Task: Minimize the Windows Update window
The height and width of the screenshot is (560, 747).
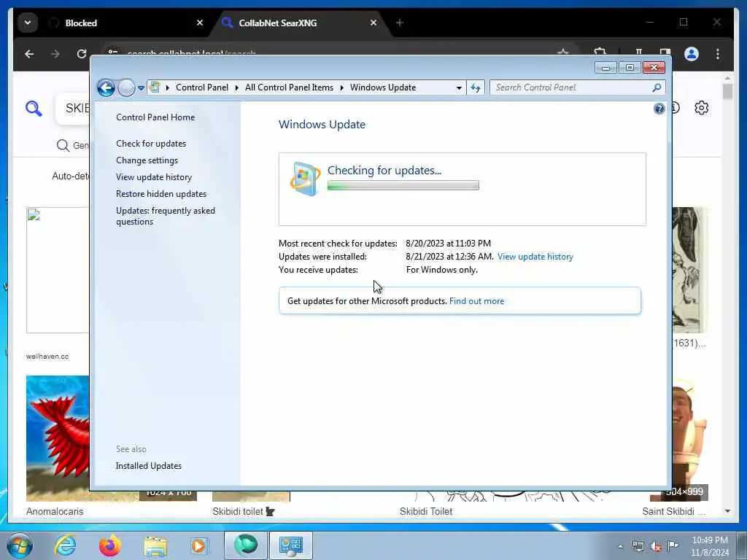Action: click(605, 68)
